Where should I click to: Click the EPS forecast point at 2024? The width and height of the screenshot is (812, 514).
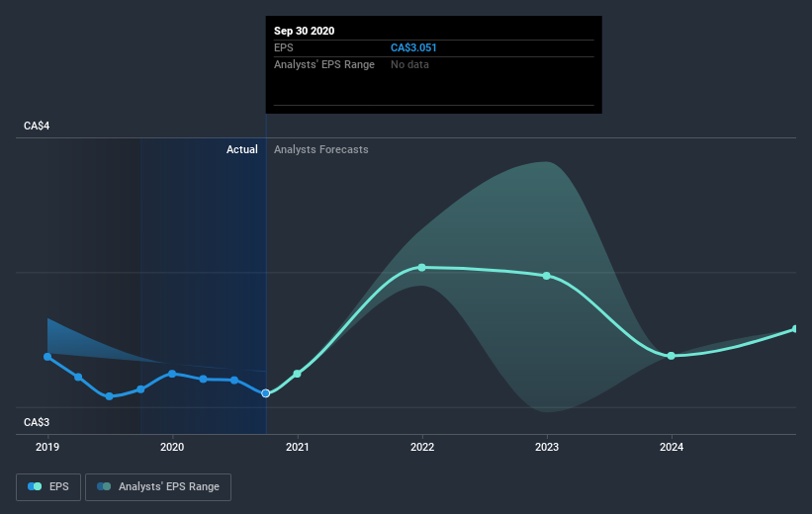coord(672,356)
